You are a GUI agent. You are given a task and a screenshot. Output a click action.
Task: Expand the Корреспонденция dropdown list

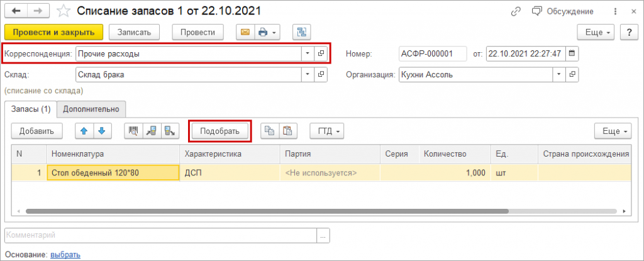click(307, 54)
